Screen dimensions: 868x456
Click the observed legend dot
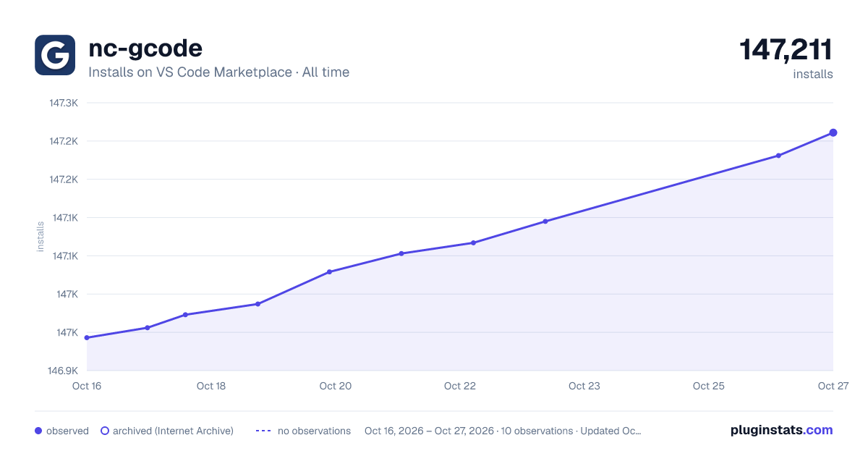click(x=38, y=431)
